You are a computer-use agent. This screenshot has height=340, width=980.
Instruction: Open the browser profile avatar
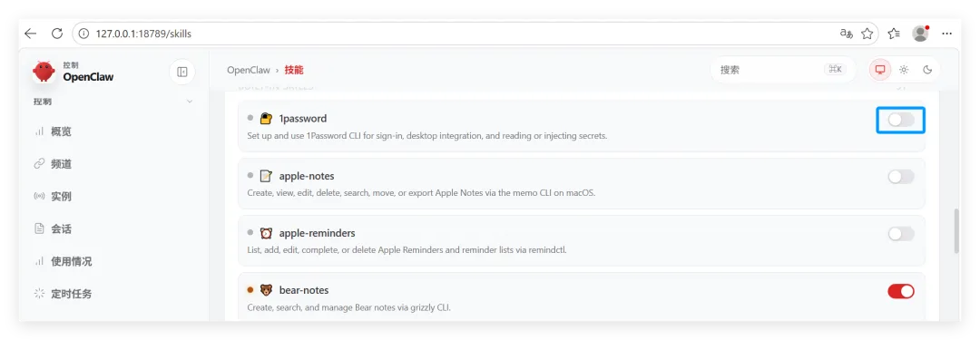coord(920,34)
